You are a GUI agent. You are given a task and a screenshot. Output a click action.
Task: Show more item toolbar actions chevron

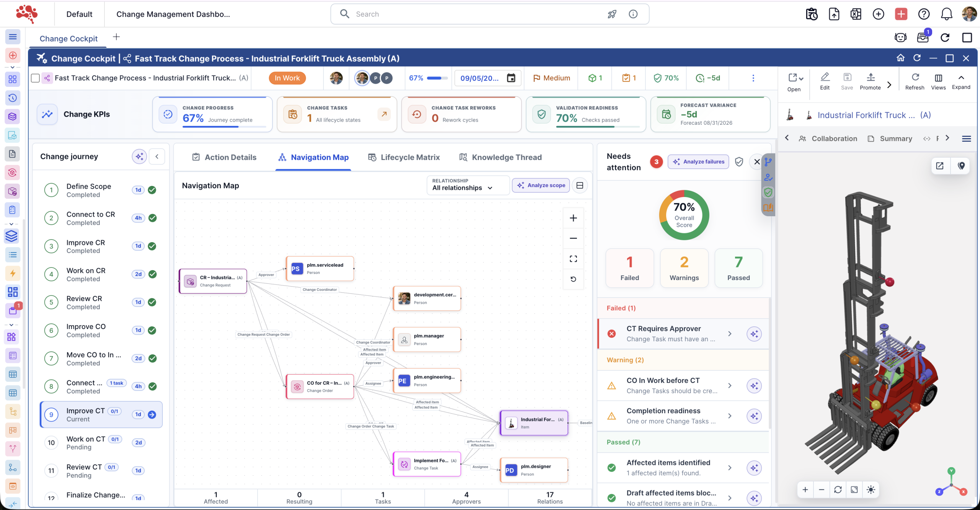pos(889,85)
